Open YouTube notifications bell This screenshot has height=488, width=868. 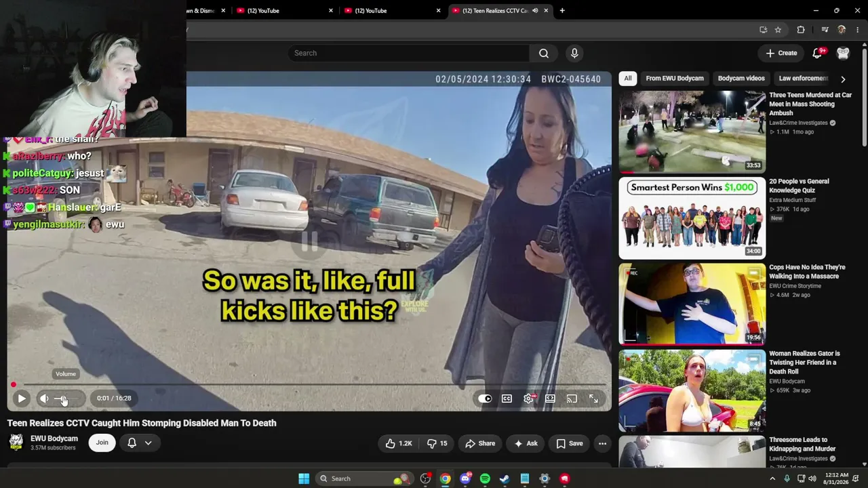coord(818,53)
